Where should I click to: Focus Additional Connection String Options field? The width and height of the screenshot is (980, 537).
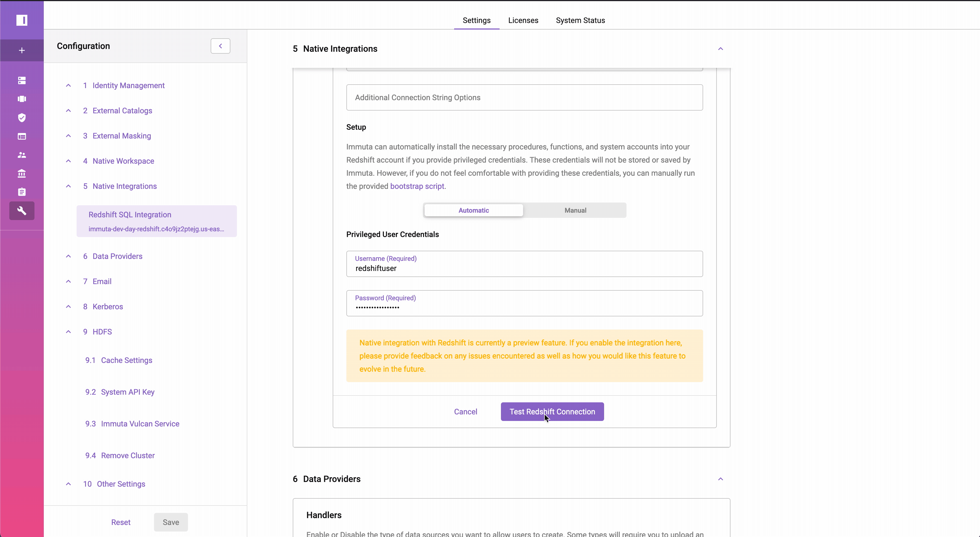[524, 97]
